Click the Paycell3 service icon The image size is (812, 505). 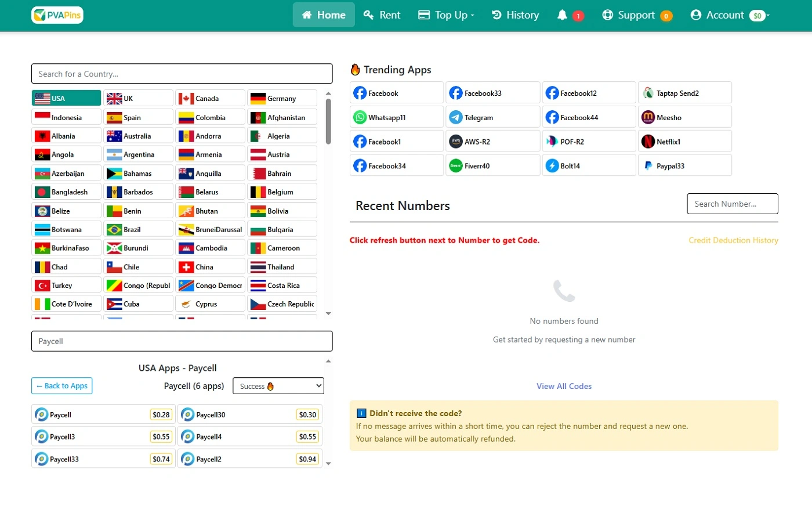[x=41, y=437]
